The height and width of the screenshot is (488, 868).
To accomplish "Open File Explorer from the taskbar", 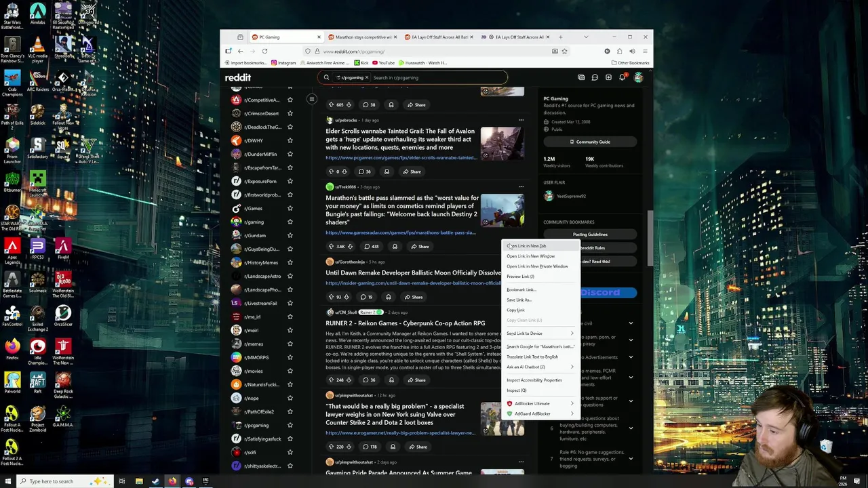I will click(139, 481).
